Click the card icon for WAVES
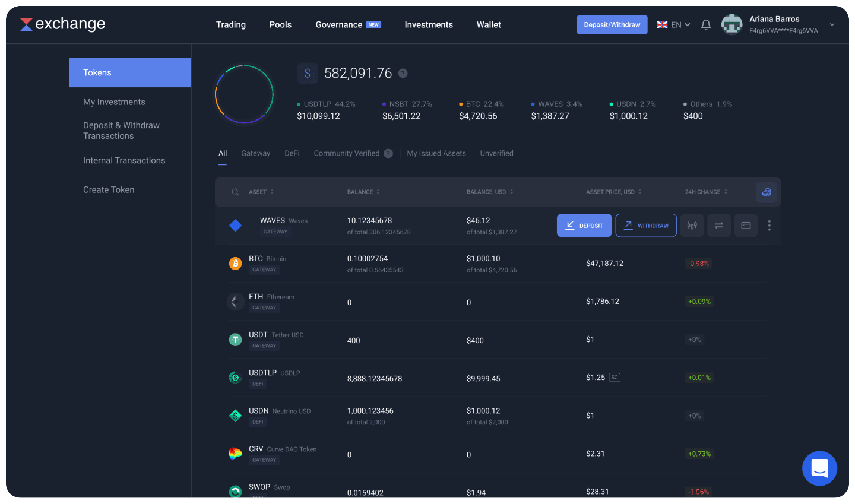 coord(746,226)
